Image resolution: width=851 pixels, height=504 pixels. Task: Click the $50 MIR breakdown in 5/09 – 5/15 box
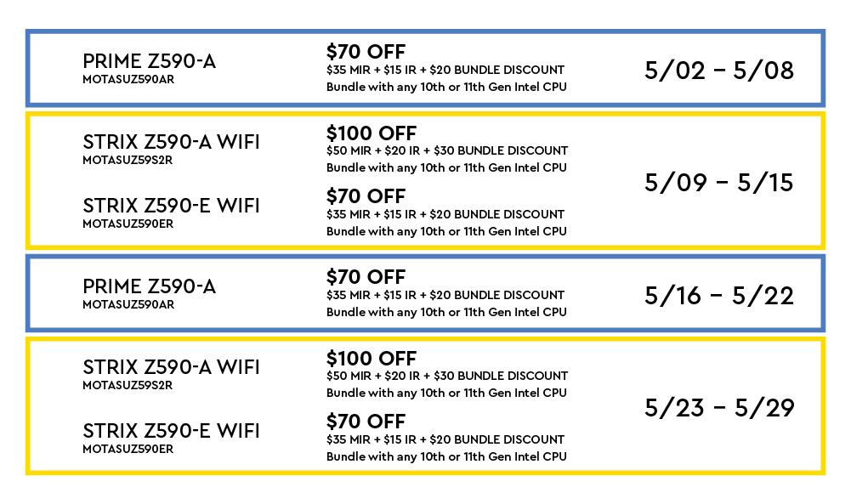(447, 151)
